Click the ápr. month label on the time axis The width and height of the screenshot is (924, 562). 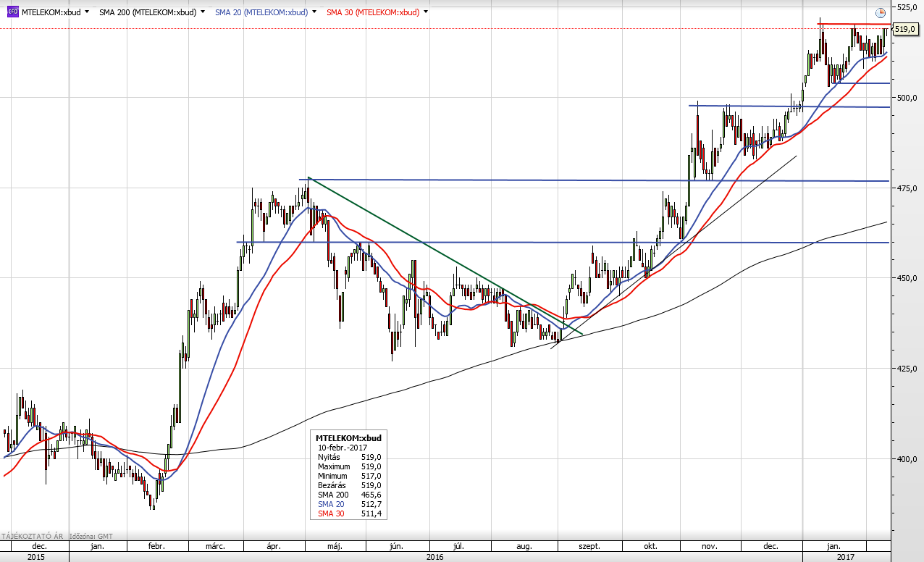(x=274, y=546)
